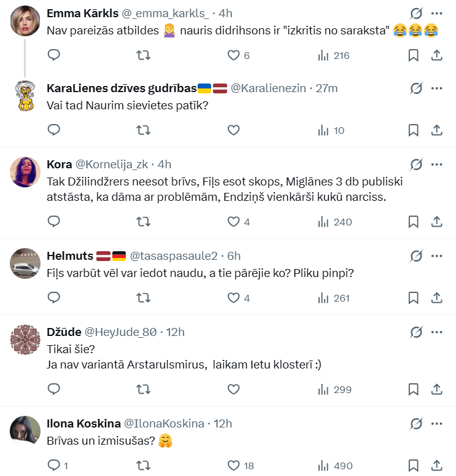
Task: Retweet Emma Kārkls' post
Action: 143,55
